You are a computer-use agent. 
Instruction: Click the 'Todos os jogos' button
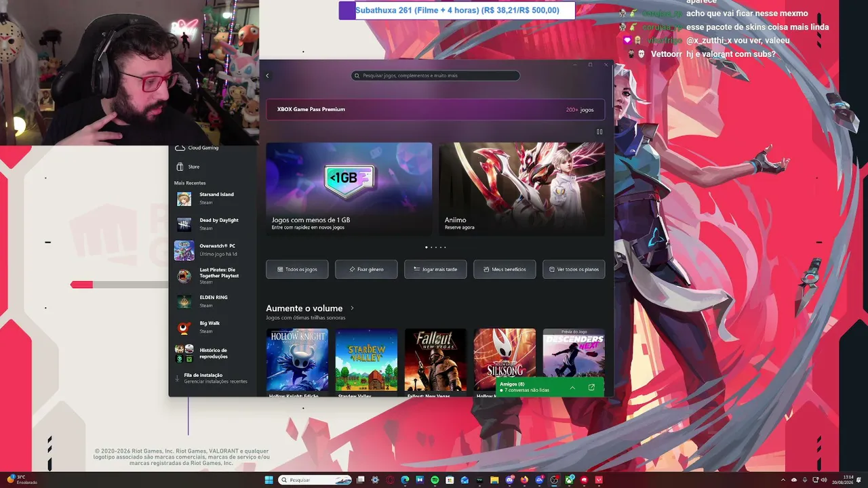[x=297, y=269]
